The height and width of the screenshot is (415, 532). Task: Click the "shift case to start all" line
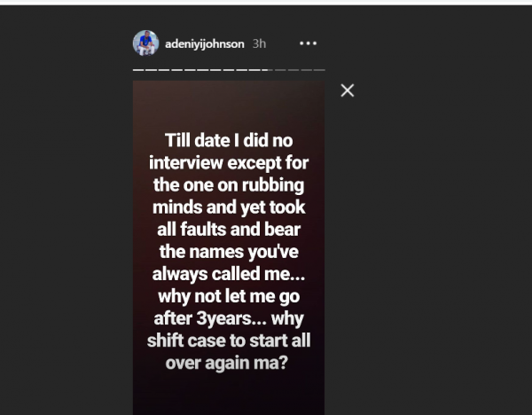(x=229, y=341)
